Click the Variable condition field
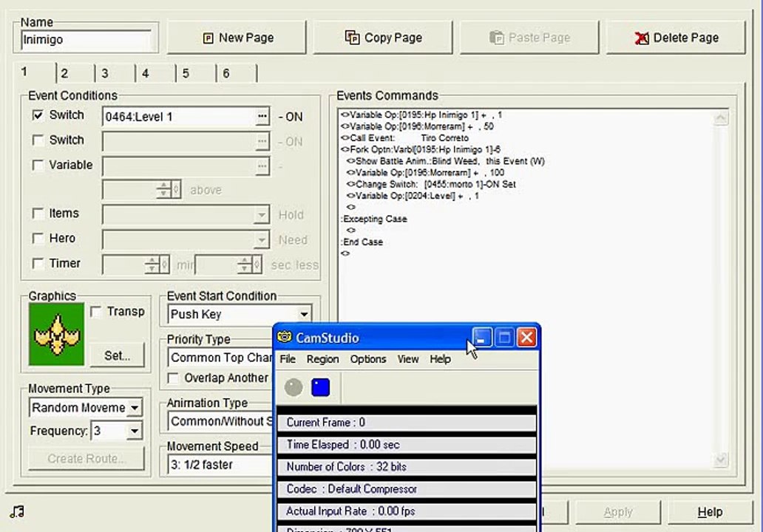 (x=179, y=166)
